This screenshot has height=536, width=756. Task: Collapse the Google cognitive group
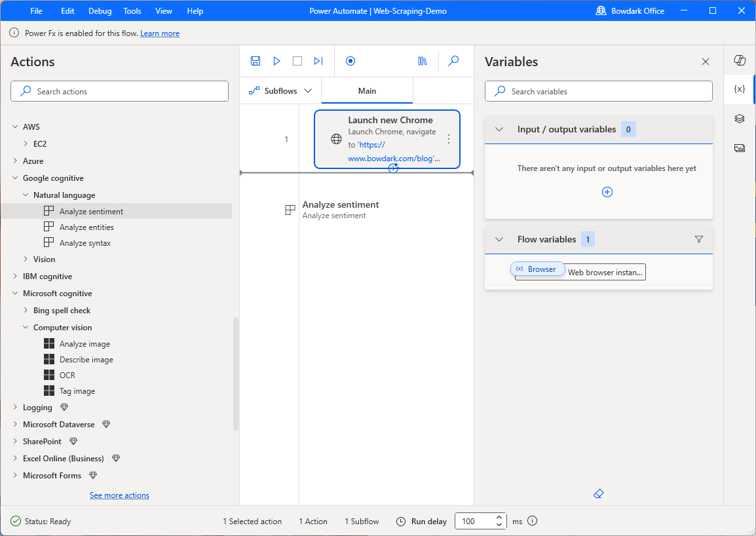(15, 178)
